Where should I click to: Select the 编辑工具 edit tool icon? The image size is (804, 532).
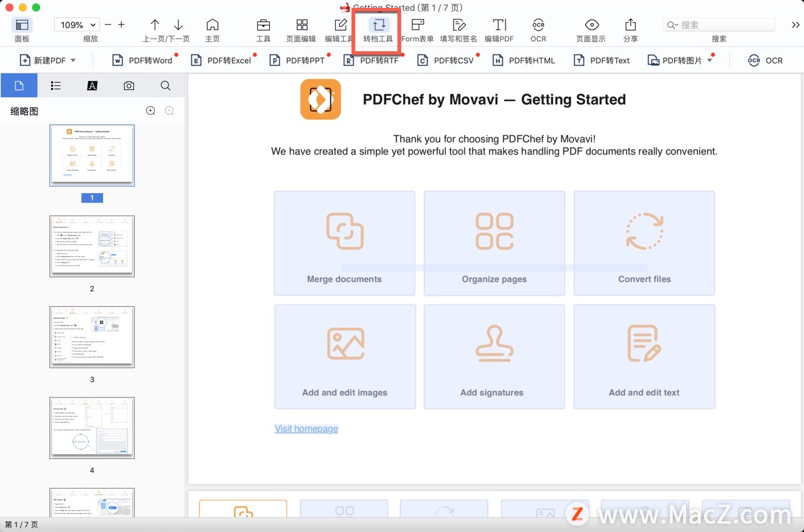click(340, 25)
